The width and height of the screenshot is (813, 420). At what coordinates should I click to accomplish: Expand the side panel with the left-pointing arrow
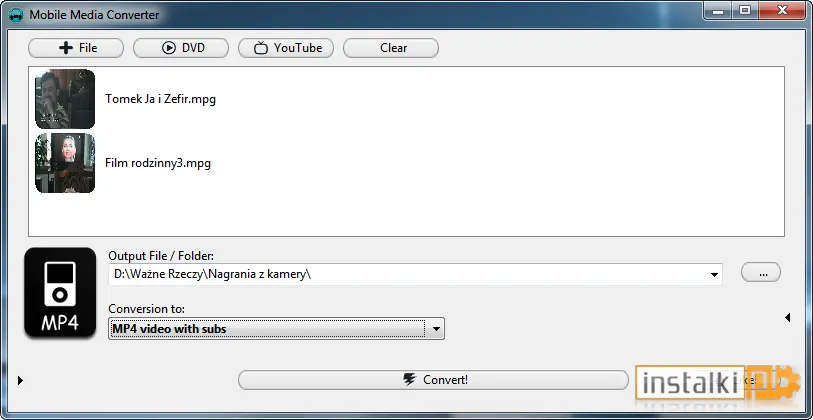coord(787,317)
